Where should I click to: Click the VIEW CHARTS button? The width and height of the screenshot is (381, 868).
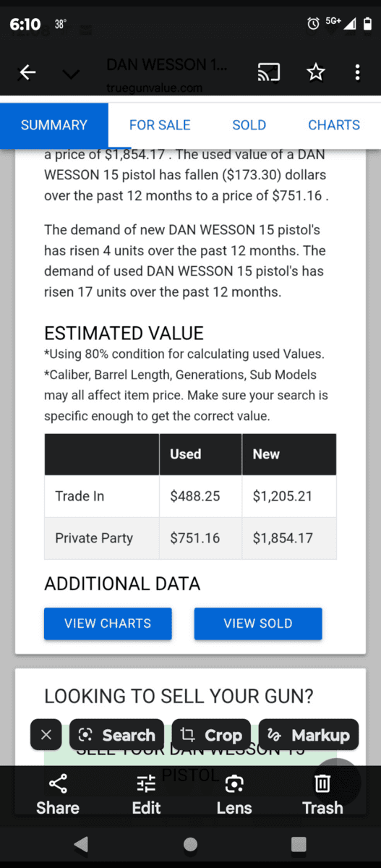point(108,624)
